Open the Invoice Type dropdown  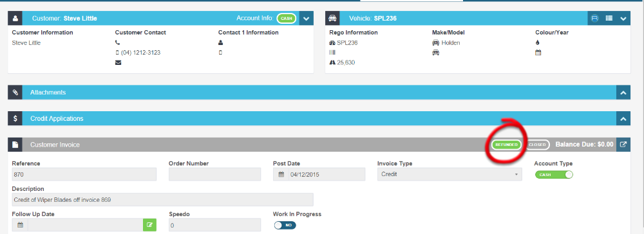coord(450,174)
